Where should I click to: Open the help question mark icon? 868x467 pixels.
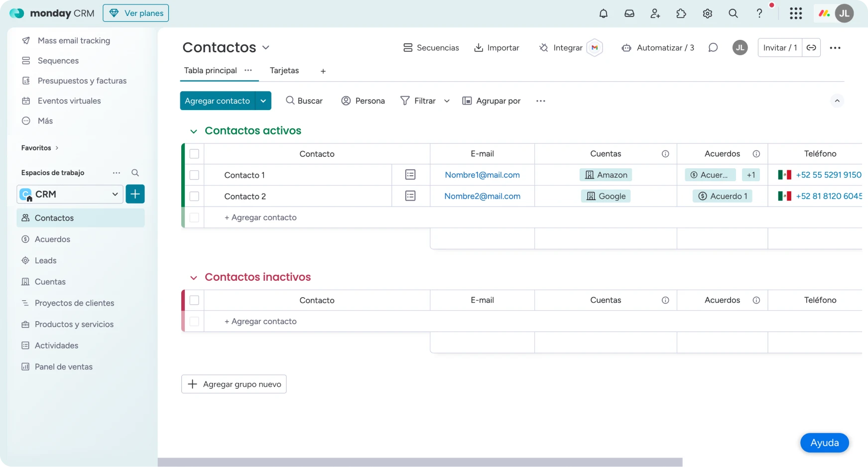pyautogui.click(x=759, y=13)
